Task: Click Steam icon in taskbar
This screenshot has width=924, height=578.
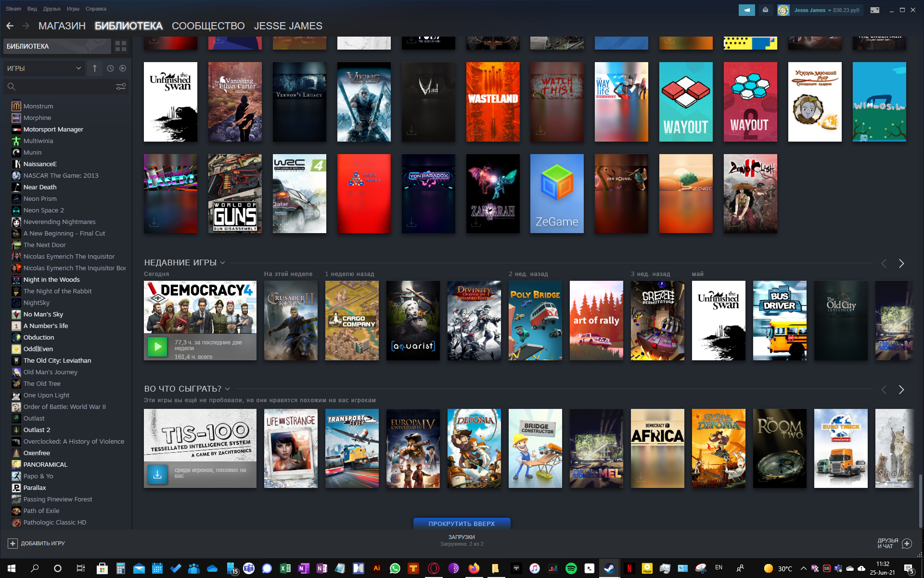Action: point(609,568)
